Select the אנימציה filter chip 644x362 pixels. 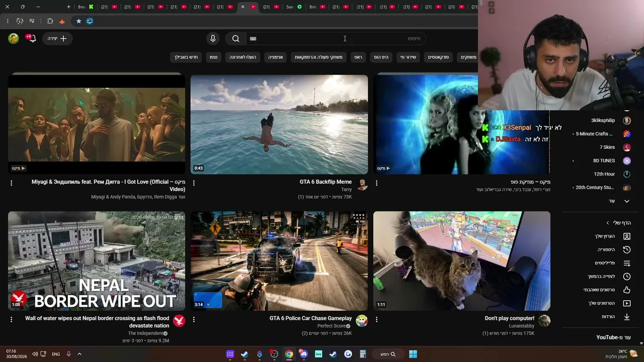click(x=275, y=57)
